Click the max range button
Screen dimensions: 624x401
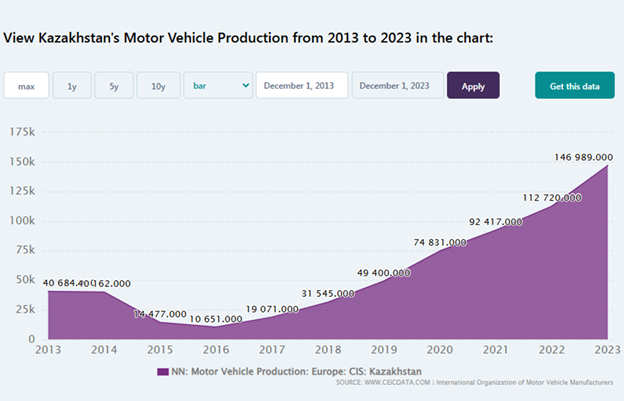tap(26, 86)
